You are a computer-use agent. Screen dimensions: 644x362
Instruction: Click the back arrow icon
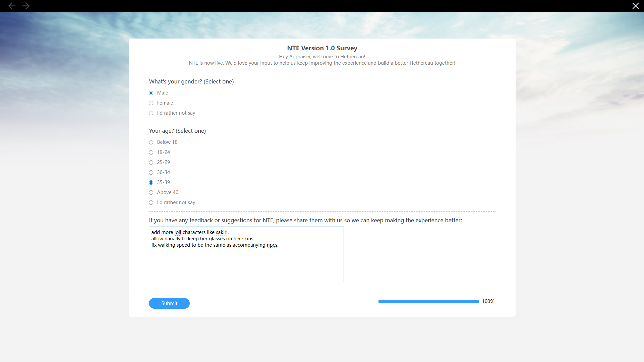click(x=12, y=6)
